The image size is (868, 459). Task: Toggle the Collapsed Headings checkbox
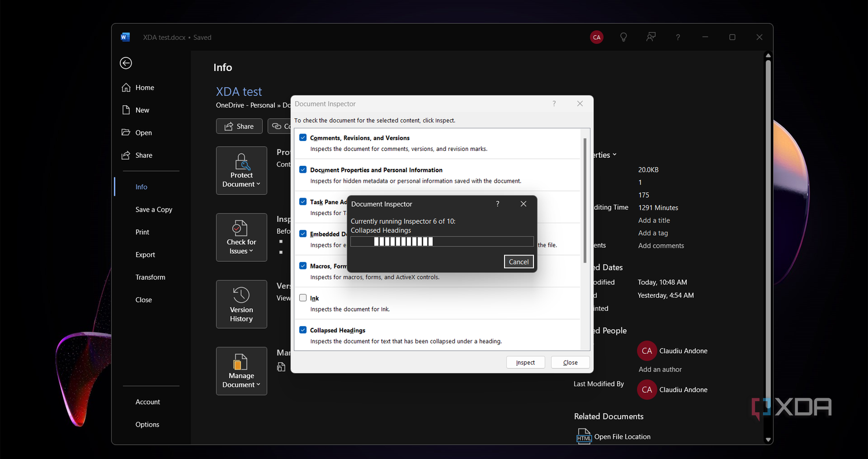coord(303,330)
